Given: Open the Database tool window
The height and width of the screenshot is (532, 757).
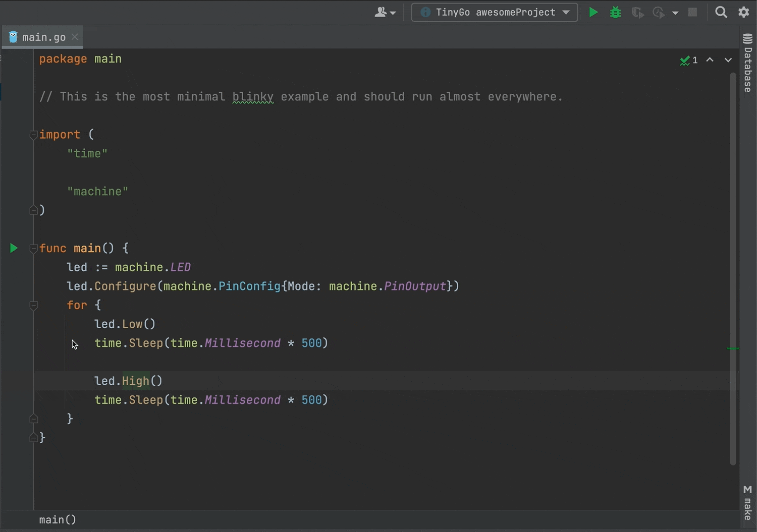Looking at the screenshot, I should pos(747,63).
